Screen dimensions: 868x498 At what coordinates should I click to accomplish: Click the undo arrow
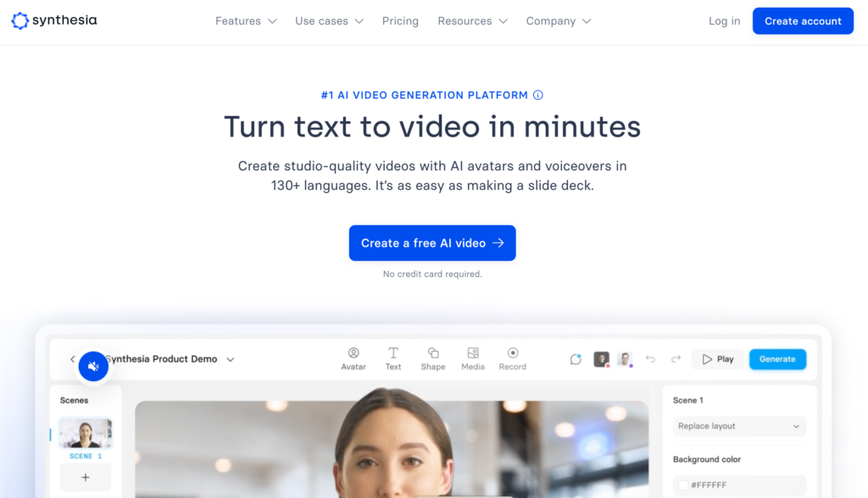pyautogui.click(x=650, y=359)
